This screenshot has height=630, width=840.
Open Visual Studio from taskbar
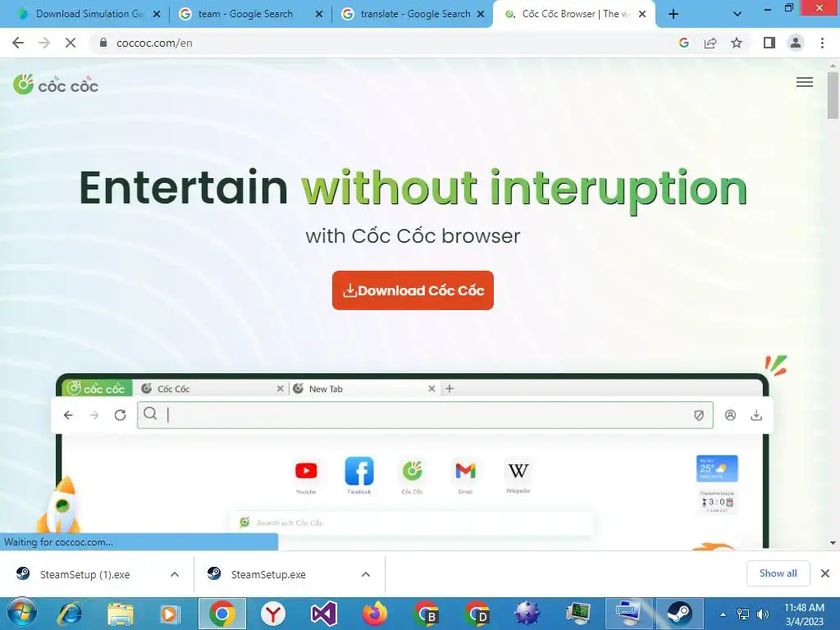click(x=323, y=614)
